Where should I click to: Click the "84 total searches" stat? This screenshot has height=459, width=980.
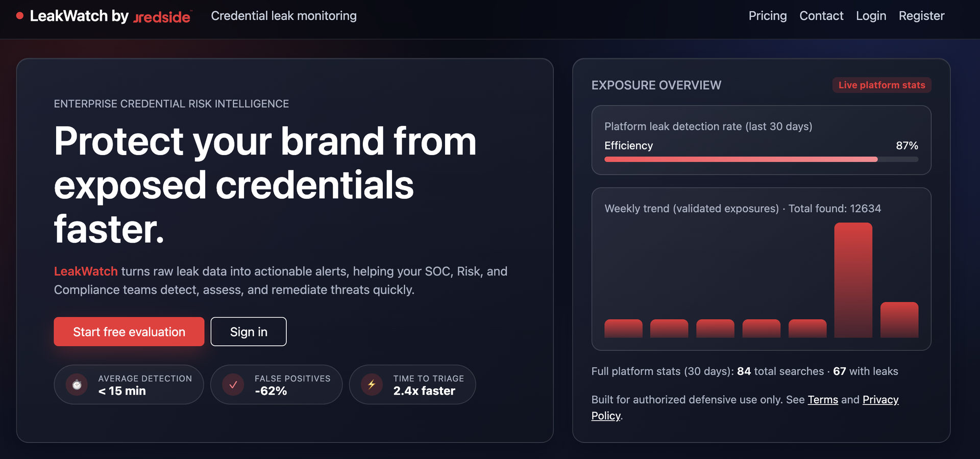pyautogui.click(x=780, y=371)
